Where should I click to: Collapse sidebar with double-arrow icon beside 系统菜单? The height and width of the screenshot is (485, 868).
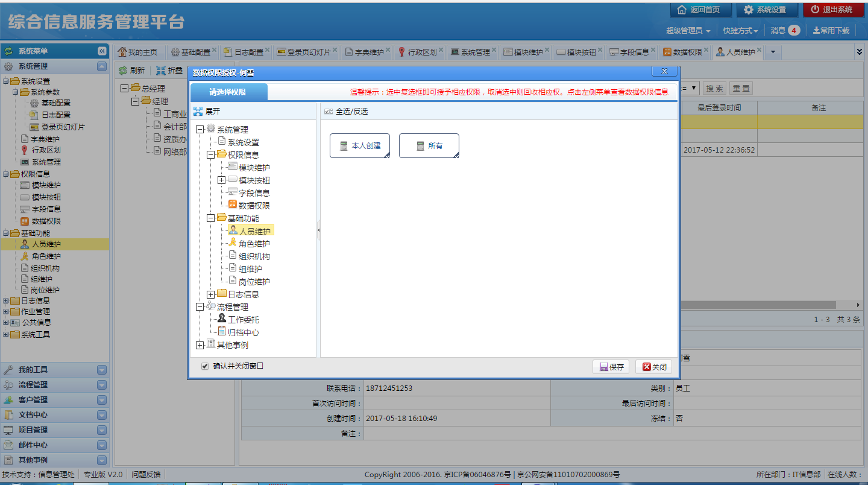point(102,51)
